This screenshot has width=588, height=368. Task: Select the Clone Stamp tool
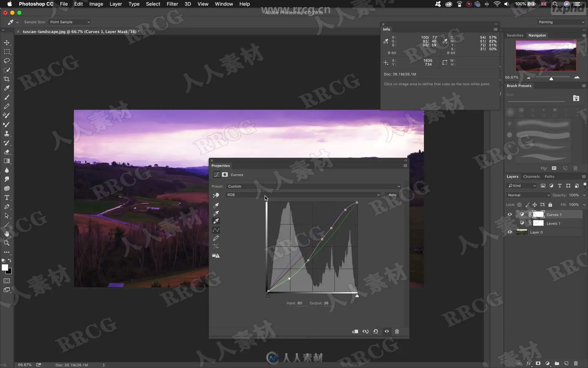[7, 134]
